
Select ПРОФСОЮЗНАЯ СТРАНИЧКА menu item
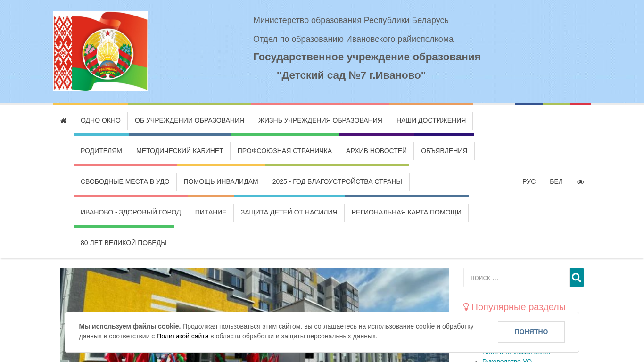pos(285,151)
